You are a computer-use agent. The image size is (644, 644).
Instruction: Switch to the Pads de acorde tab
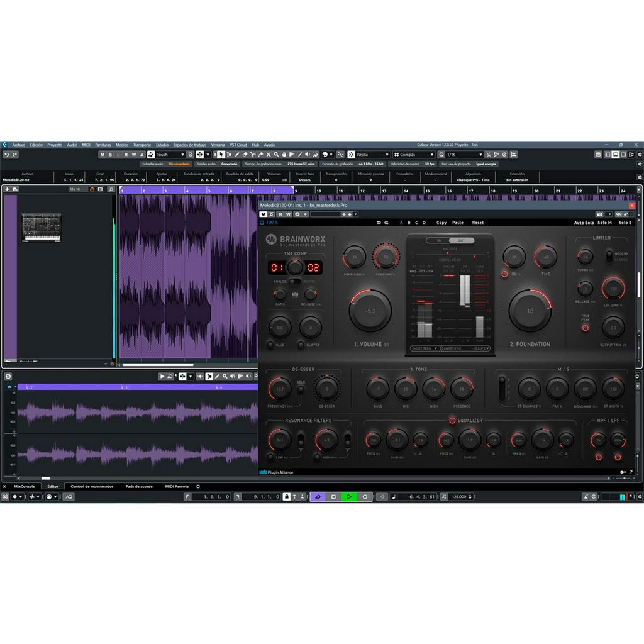point(139,486)
